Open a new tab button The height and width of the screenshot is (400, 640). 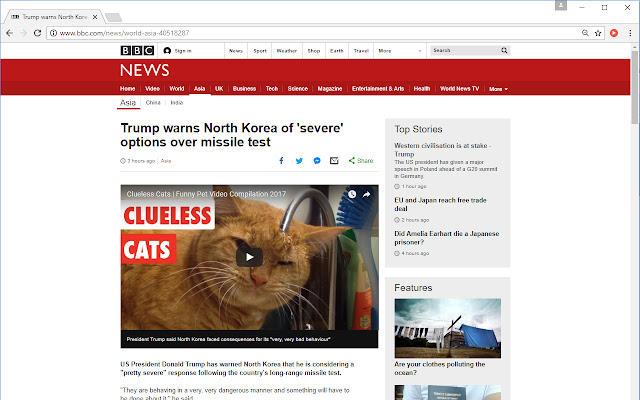click(x=113, y=17)
